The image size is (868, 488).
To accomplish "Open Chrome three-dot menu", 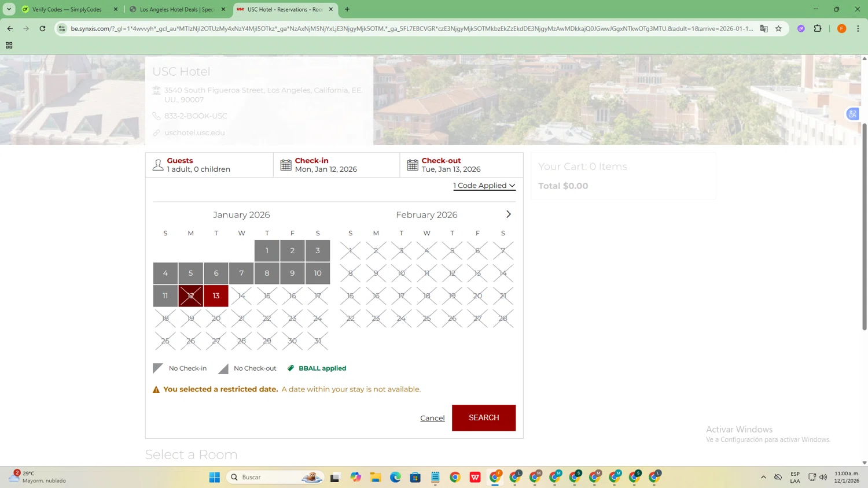I will coord(858,28).
